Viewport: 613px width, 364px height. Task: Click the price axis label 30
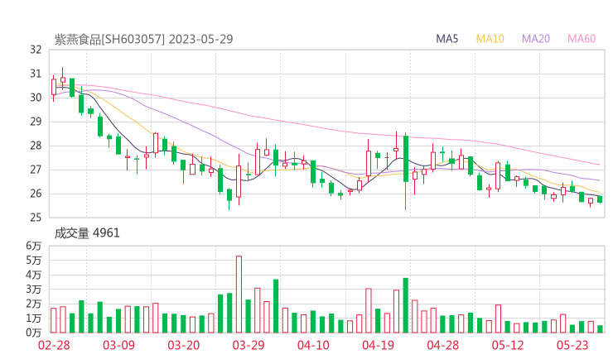tap(36, 98)
